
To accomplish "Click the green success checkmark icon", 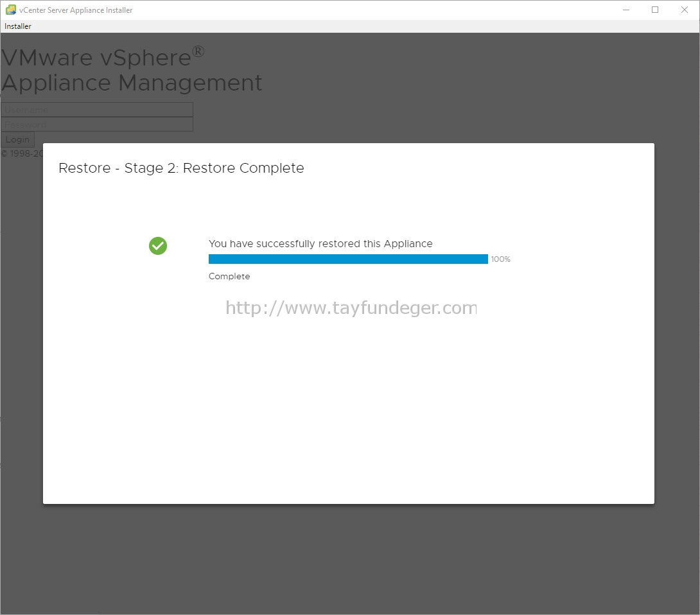I will tap(158, 246).
